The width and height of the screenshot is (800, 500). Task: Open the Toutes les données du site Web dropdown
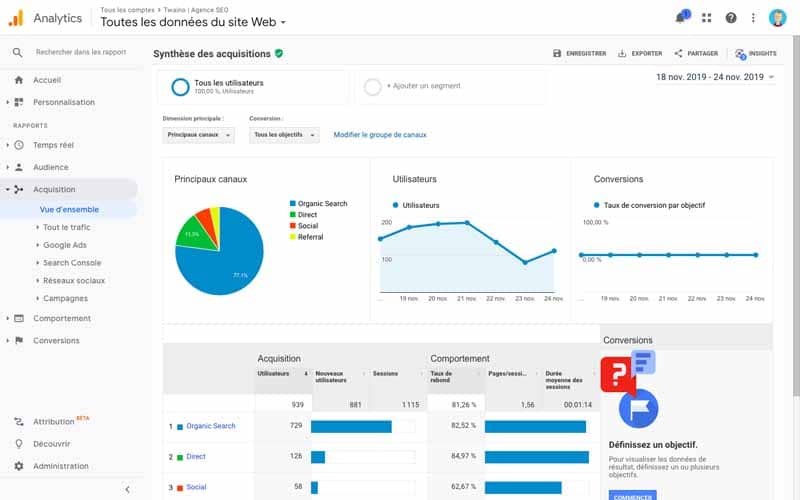click(x=193, y=22)
